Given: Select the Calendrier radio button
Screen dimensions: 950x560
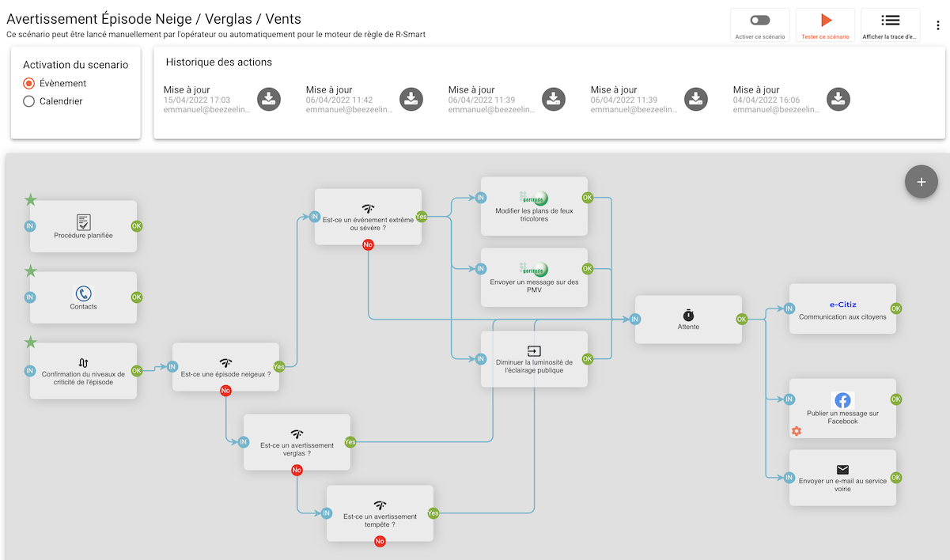Looking at the screenshot, I should click(x=29, y=101).
